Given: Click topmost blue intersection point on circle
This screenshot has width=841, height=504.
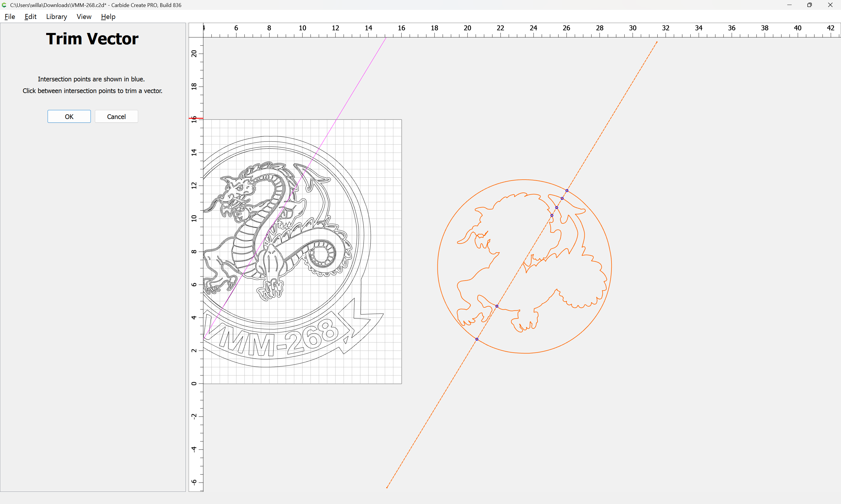Looking at the screenshot, I should 567,190.
